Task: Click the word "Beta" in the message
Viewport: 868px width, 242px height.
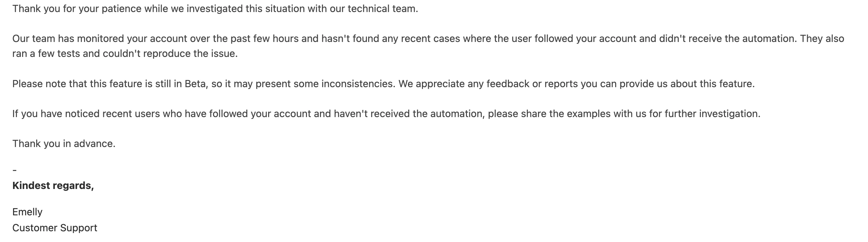Action: click(195, 84)
